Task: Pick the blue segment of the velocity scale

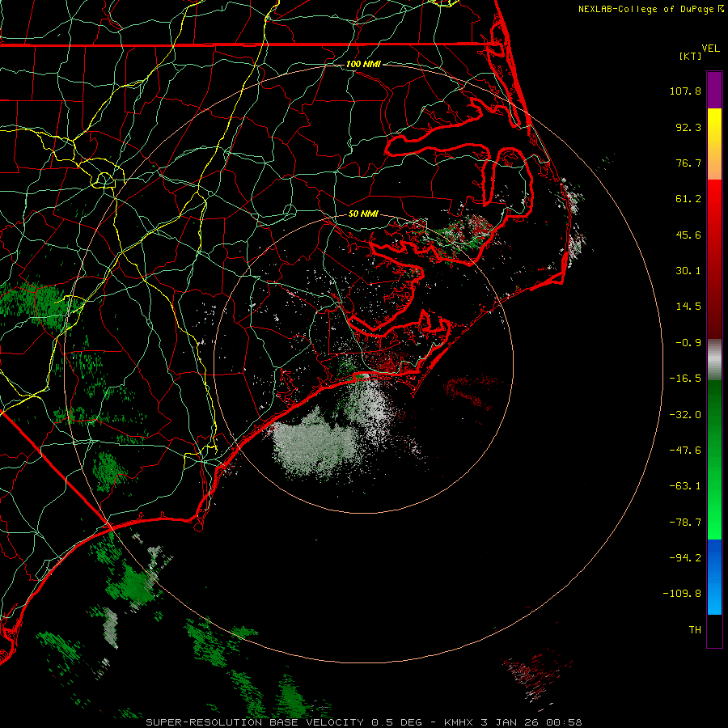Action: 714,577
